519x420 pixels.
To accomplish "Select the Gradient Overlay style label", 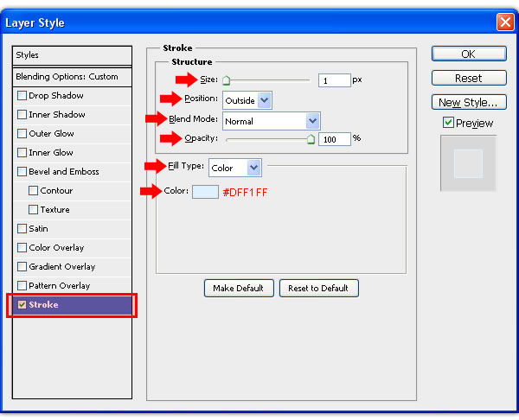I will coord(62,267).
